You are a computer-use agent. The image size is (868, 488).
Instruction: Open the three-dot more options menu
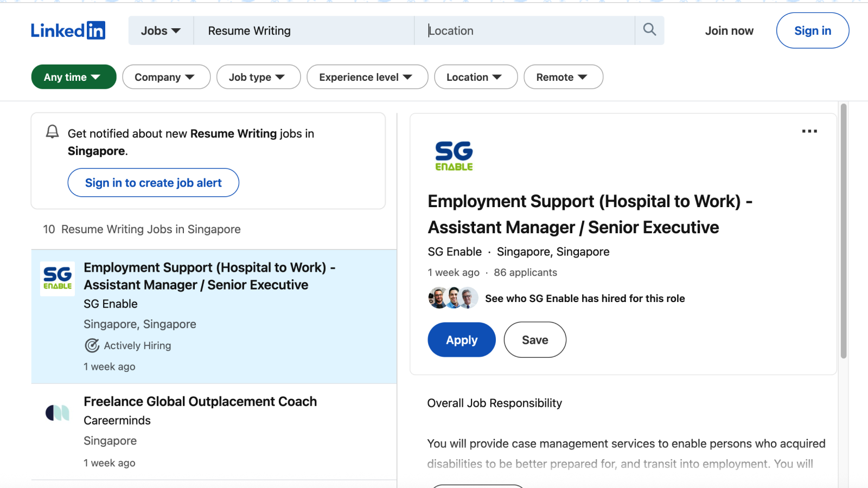tap(809, 131)
